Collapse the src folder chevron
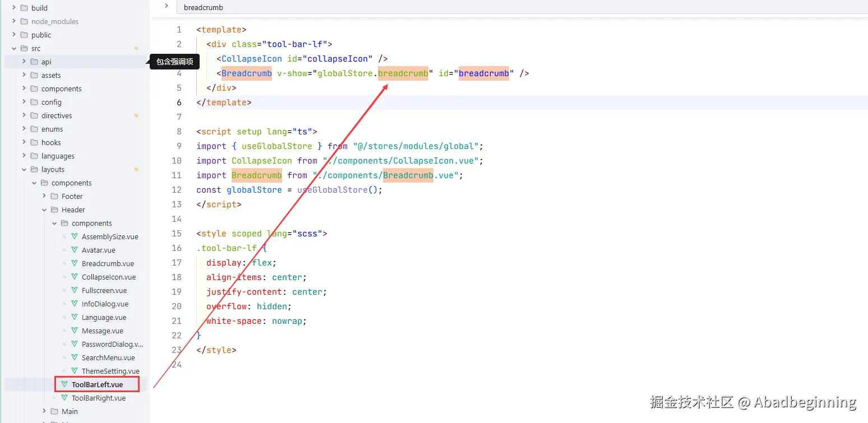 coord(14,48)
